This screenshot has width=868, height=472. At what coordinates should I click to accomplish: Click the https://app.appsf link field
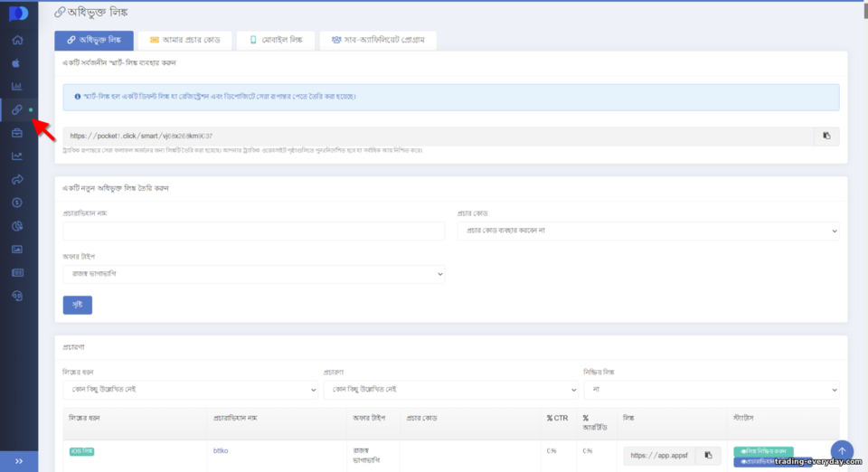coord(659,456)
